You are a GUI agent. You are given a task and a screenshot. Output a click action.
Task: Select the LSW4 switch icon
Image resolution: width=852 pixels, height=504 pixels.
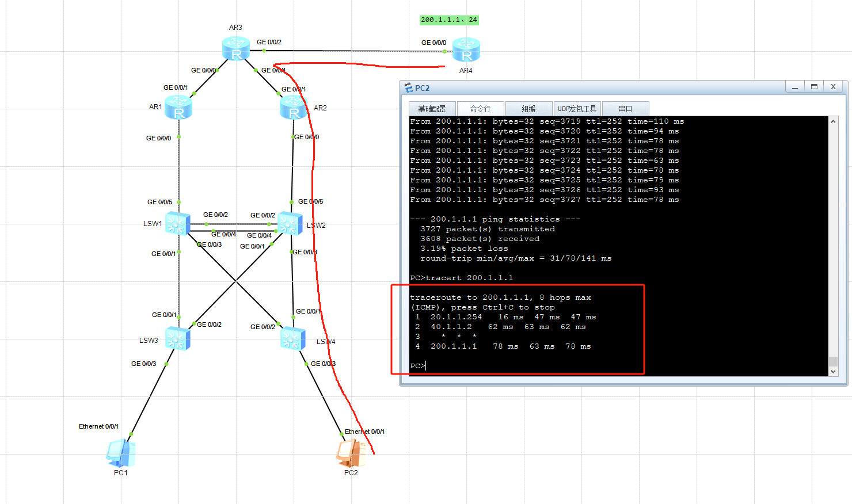coord(293,338)
